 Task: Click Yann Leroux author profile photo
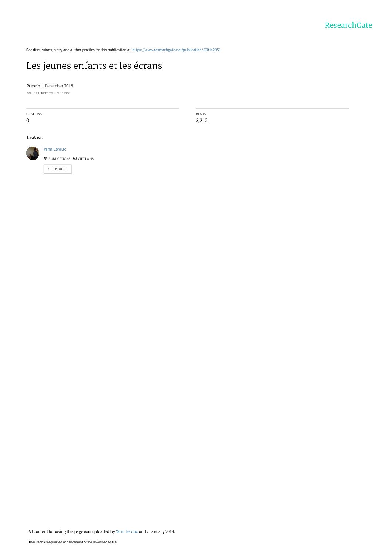(33, 153)
